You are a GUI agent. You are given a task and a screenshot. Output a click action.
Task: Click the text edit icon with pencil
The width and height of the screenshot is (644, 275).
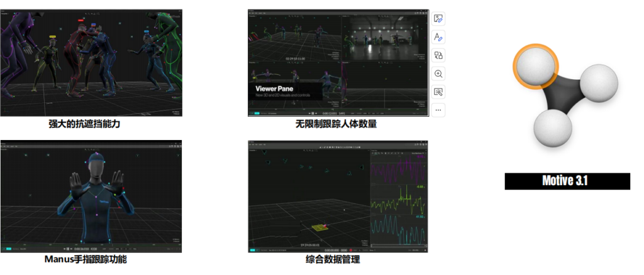pyautogui.click(x=438, y=37)
